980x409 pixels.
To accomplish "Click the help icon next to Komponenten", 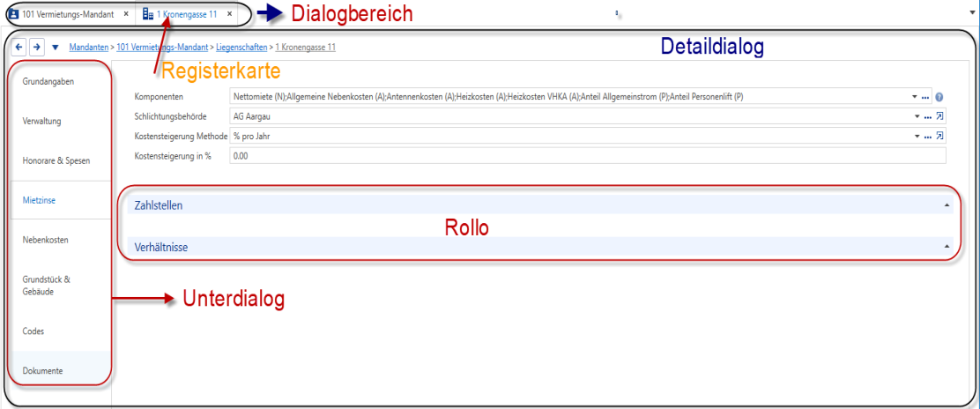I will click(939, 97).
